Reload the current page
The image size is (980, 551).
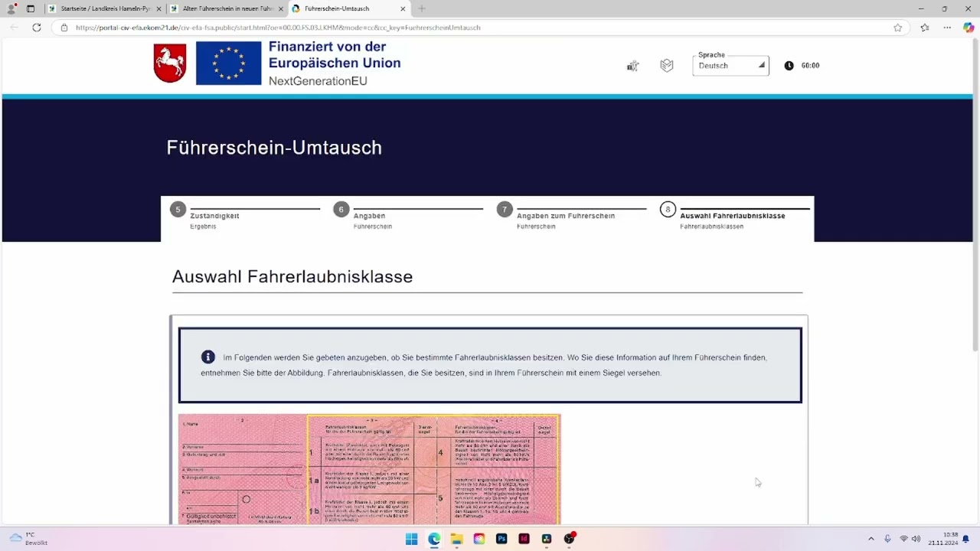pos(36,28)
